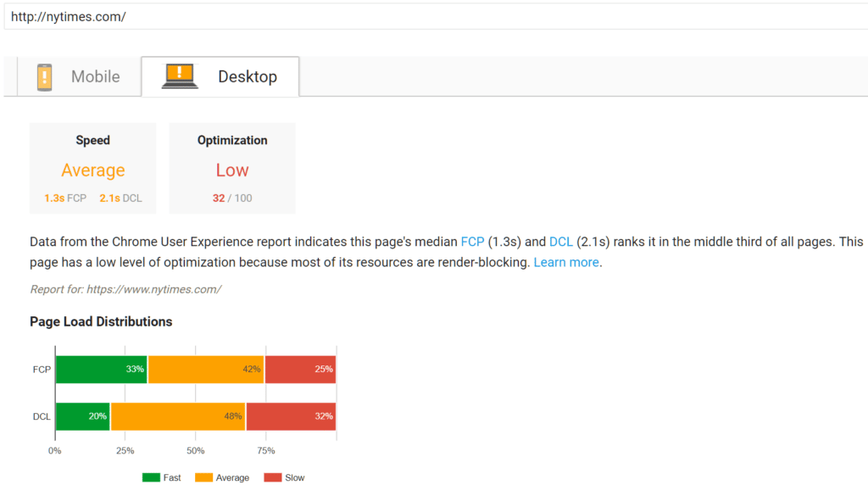This screenshot has width=868, height=496.
Task: Click the Speed card heading
Action: point(93,140)
